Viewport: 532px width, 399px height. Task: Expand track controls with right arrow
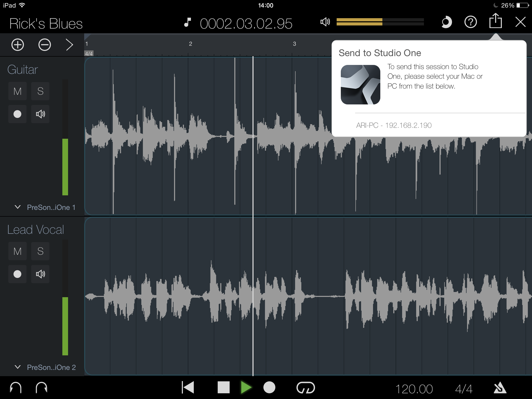[69, 45]
